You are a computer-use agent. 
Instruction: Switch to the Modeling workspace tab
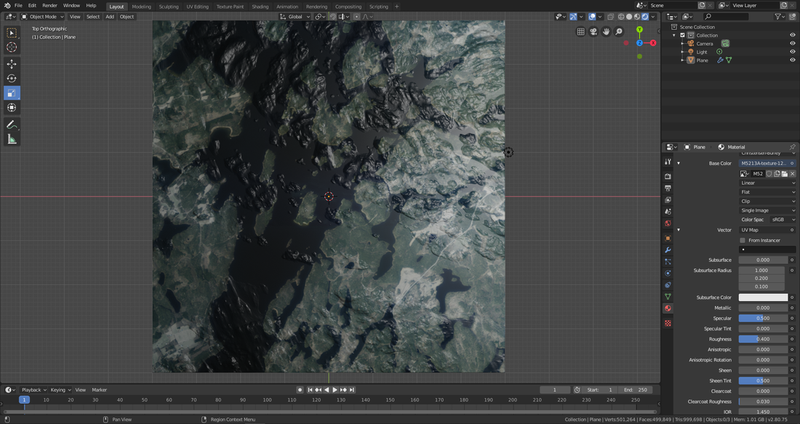[x=141, y=7]
